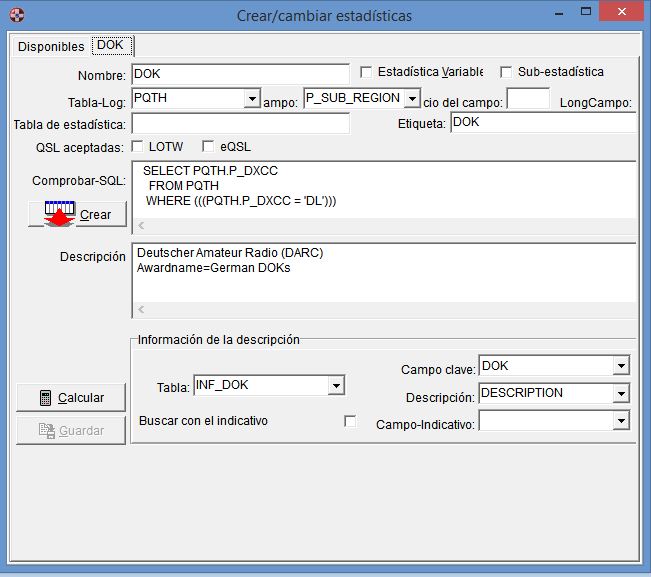Click into the Nombre text field
The width and height of the screenshot is (651, 577).
click(x=240, y=74)
